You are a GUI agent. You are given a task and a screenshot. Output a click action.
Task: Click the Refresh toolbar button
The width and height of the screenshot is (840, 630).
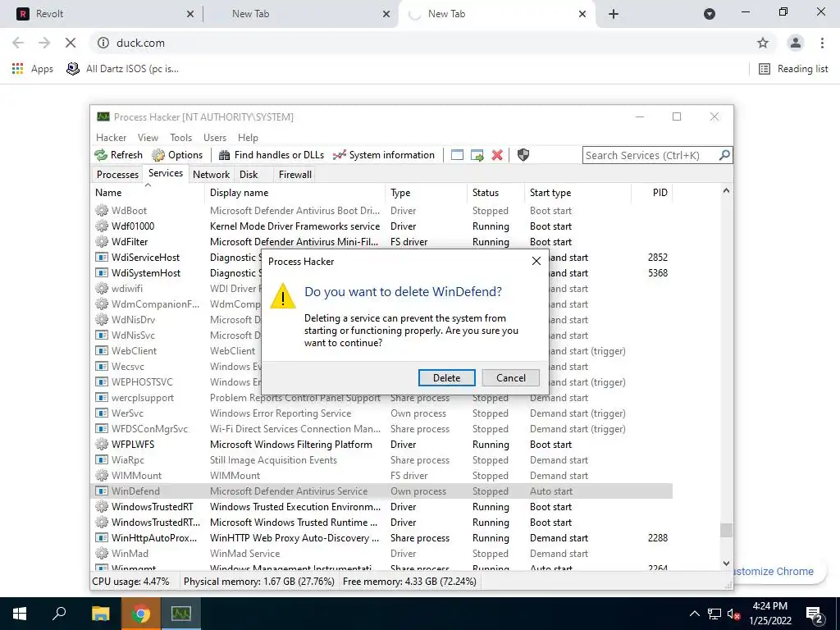click(119, 155)
